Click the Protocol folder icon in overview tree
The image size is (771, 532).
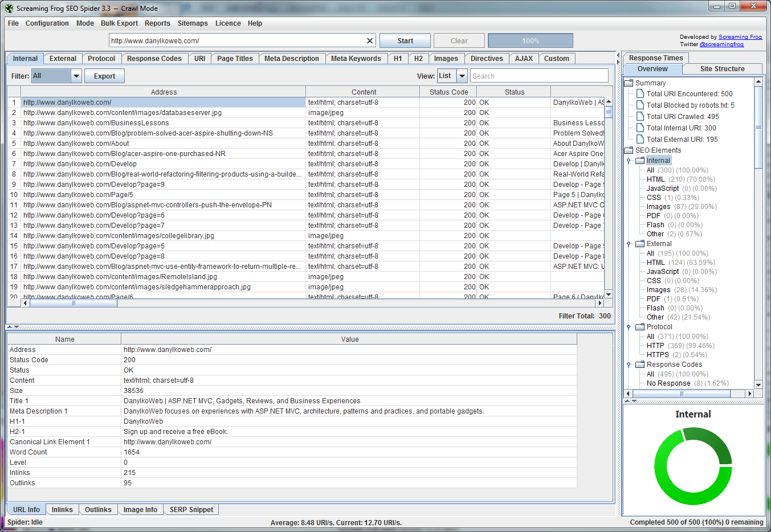pos(640,327)
